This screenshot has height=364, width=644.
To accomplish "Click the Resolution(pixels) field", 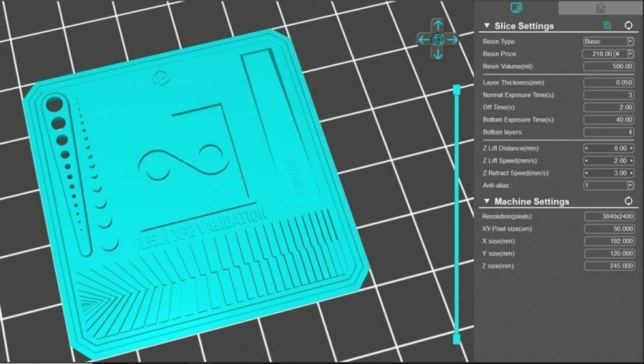I will [609, 216].
